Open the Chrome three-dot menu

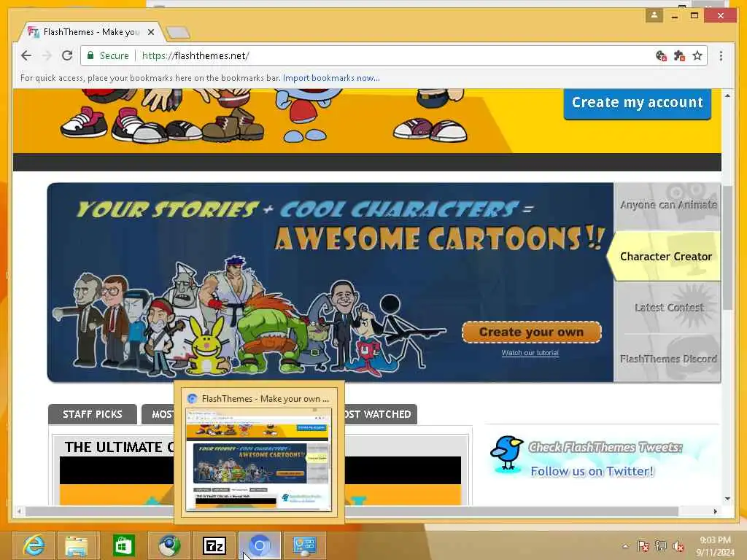pyautogui.click(x=721, y=55)
